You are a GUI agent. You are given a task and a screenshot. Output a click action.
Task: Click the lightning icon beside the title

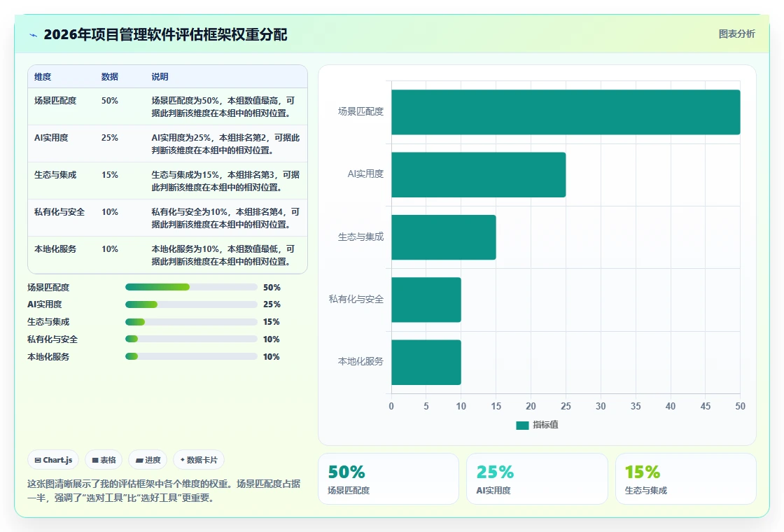[34, 35]
